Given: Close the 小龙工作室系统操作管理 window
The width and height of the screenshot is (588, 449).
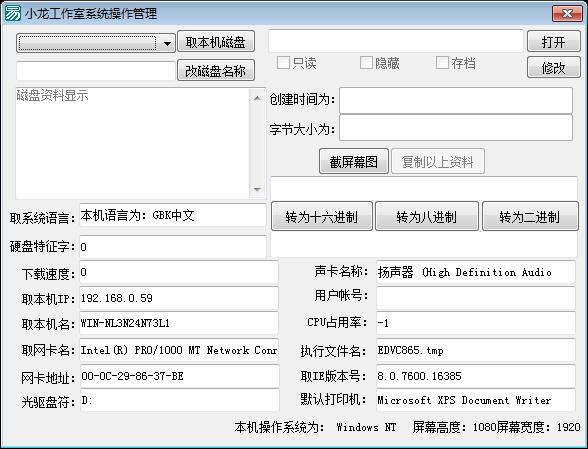Looking at the screenshot, I should click(567, 14).
